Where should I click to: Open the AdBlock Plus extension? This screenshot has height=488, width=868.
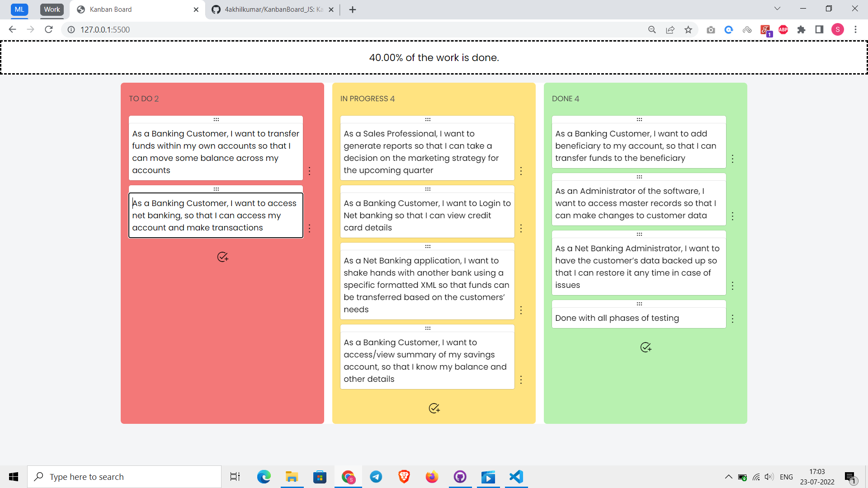click(x=783, y=30)
